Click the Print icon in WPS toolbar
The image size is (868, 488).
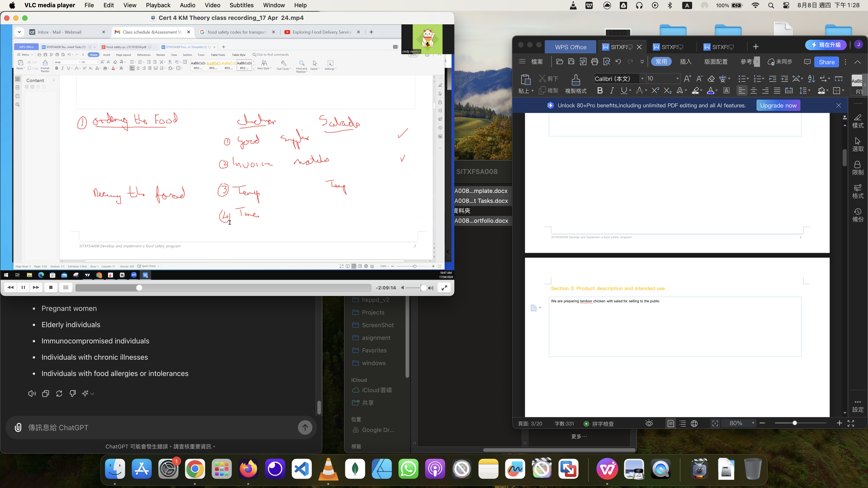click(x=595, y=62)
